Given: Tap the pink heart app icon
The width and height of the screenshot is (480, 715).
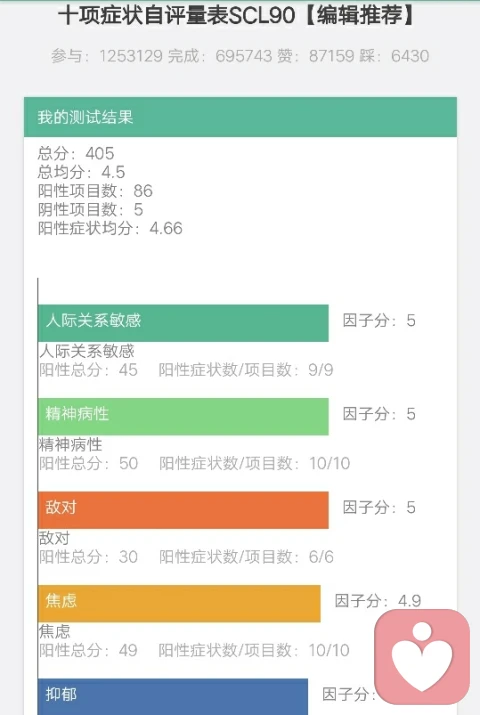Looking at the screenshot, I should pos(422,657).
